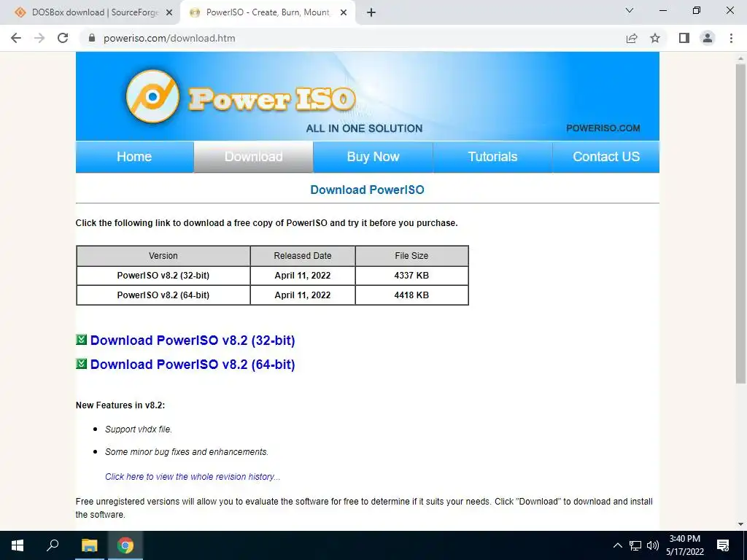Open Chrome's three-dot menu

(x=731, y=38)
